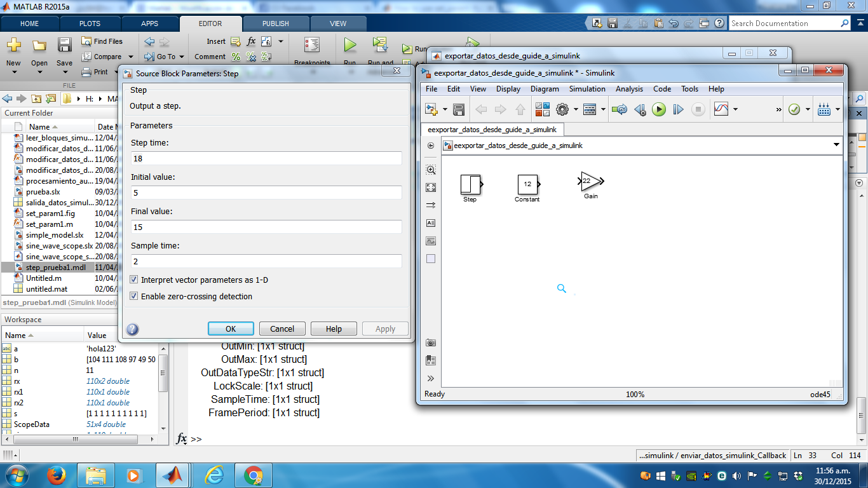Image resolution: width=868 pixels, height=488 pixels.
Task: Open Firefox from the Windows taskbar
Action: 56,475
